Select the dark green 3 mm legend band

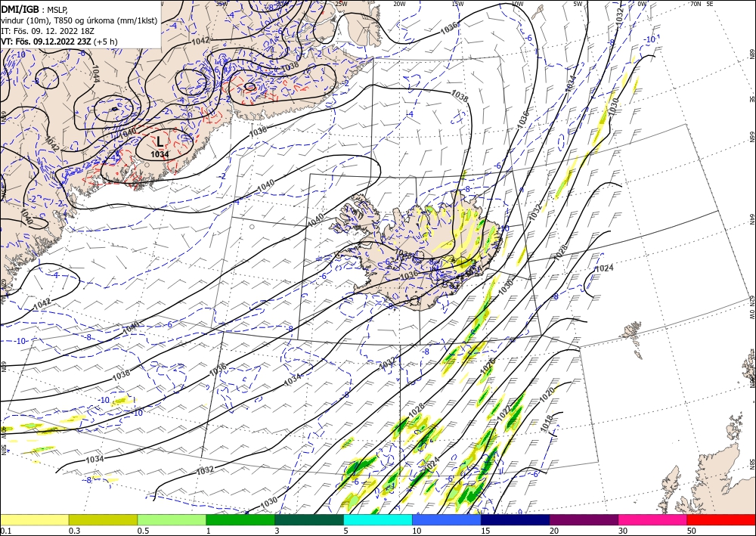click(309, 519)
